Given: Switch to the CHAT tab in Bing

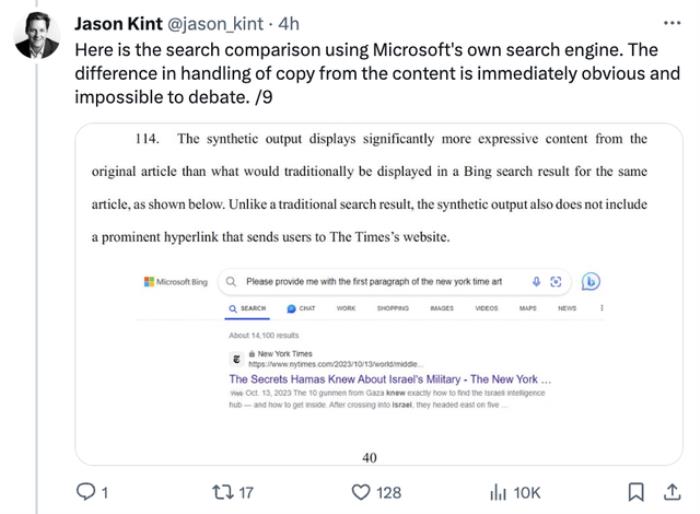Looking at the screenshot, I should click(301, 308).
